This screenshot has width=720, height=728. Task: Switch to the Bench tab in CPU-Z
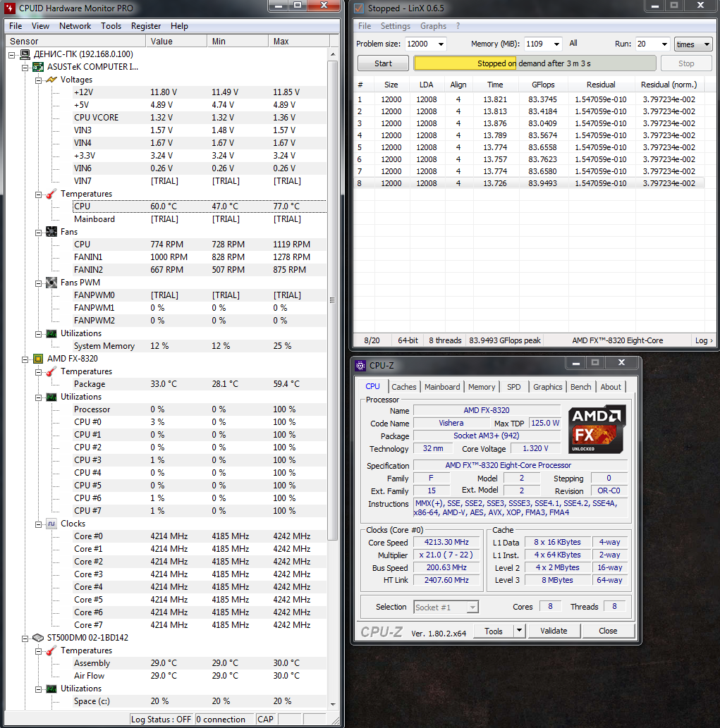click(580, 387)
